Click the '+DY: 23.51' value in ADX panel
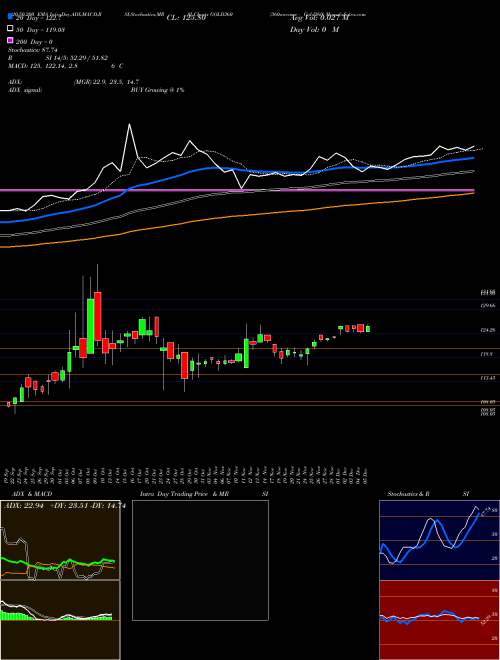 click(x=67, y=506)
